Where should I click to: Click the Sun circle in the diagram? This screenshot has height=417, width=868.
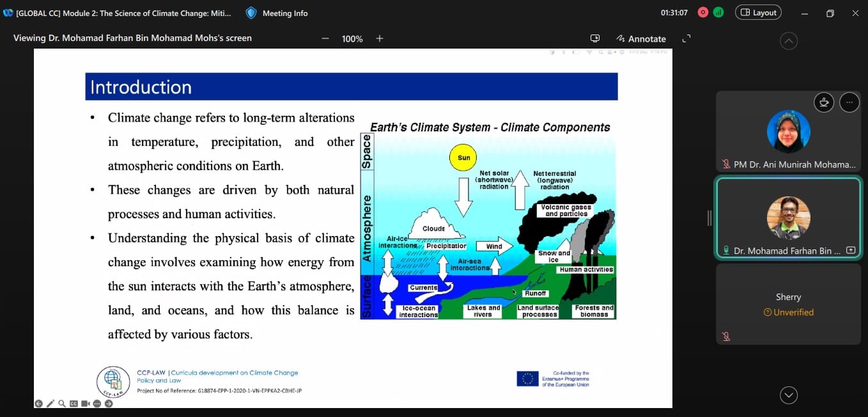(x=463, y=157)
